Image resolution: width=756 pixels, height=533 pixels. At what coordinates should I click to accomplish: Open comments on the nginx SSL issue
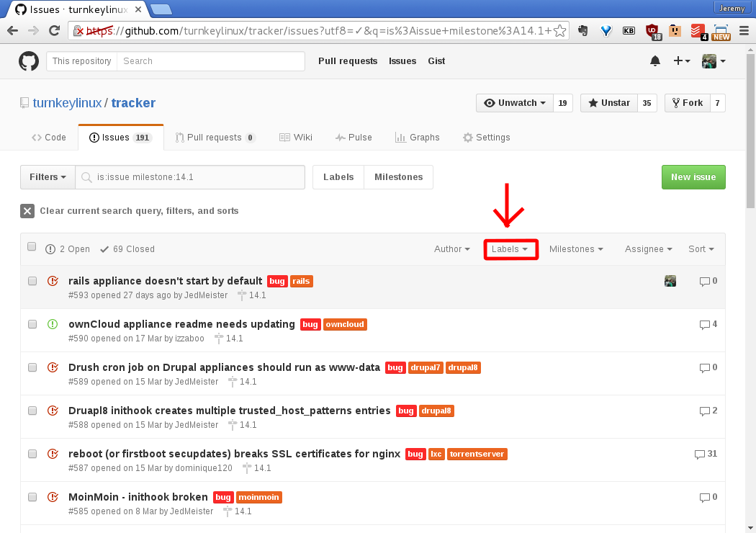coord(706,454)
